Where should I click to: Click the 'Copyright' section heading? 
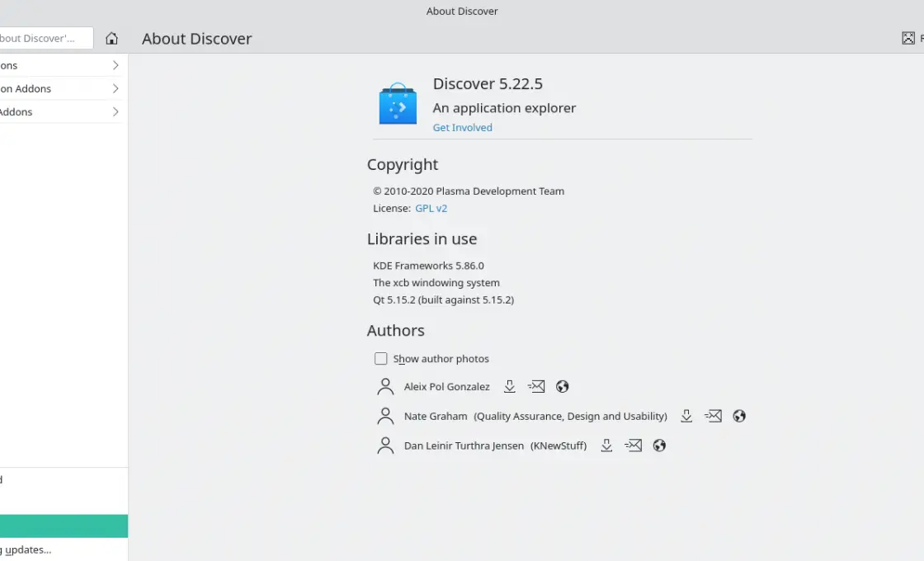403,164
